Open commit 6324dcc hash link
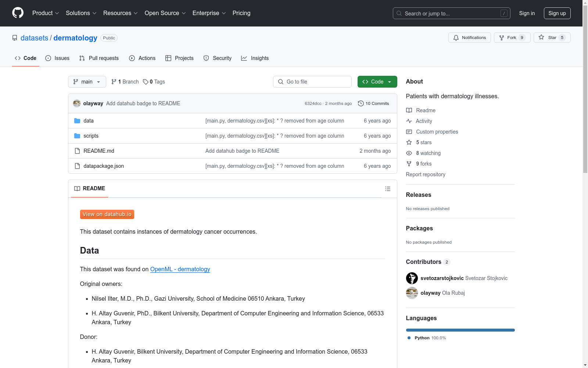Screen dimensions: 588x368 tap(313, 103)
